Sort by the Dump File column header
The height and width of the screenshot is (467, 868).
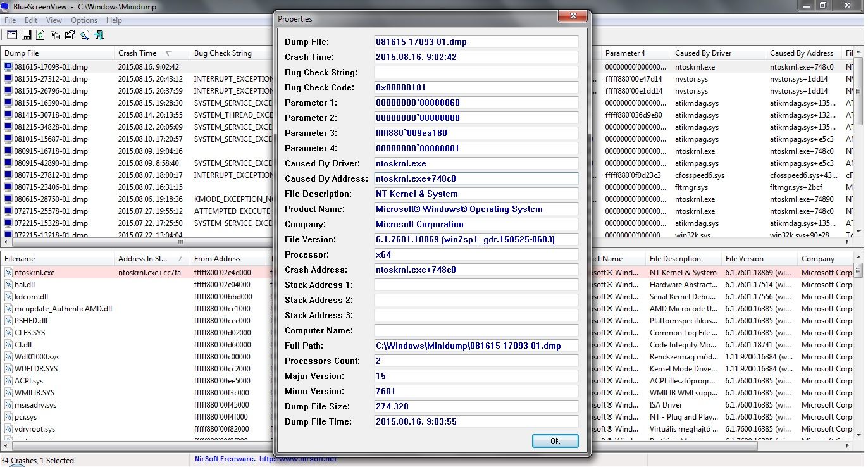tap(57, 53)
